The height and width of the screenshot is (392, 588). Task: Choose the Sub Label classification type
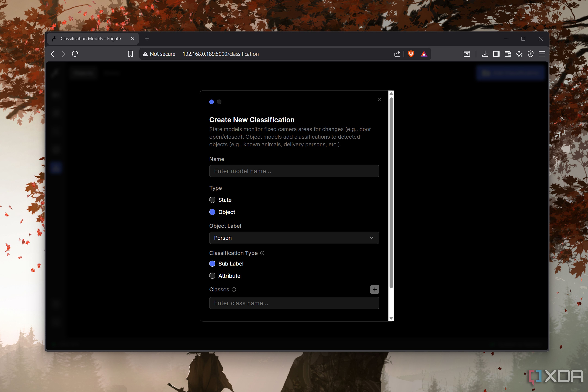click(x=212, y=264)
